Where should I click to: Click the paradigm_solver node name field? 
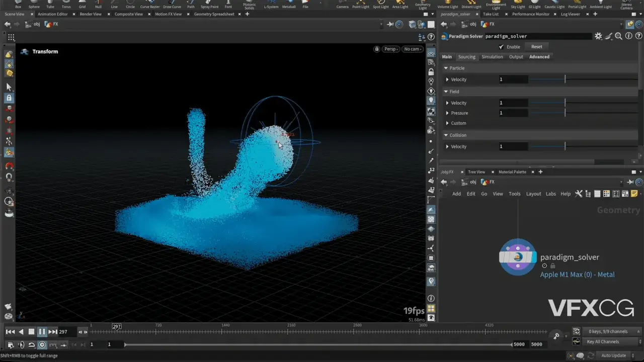[x=538, y=36]
